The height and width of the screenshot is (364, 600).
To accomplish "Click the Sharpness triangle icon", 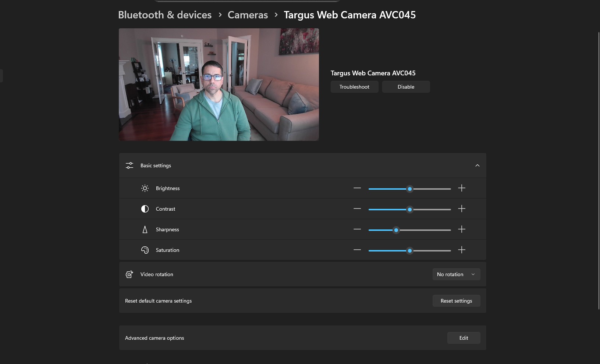I will (x=145, y=229).
